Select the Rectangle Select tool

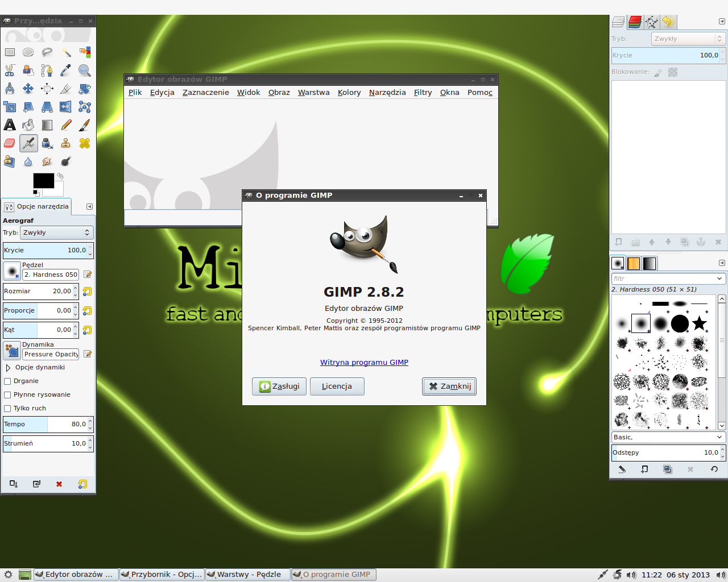[10, 52]
